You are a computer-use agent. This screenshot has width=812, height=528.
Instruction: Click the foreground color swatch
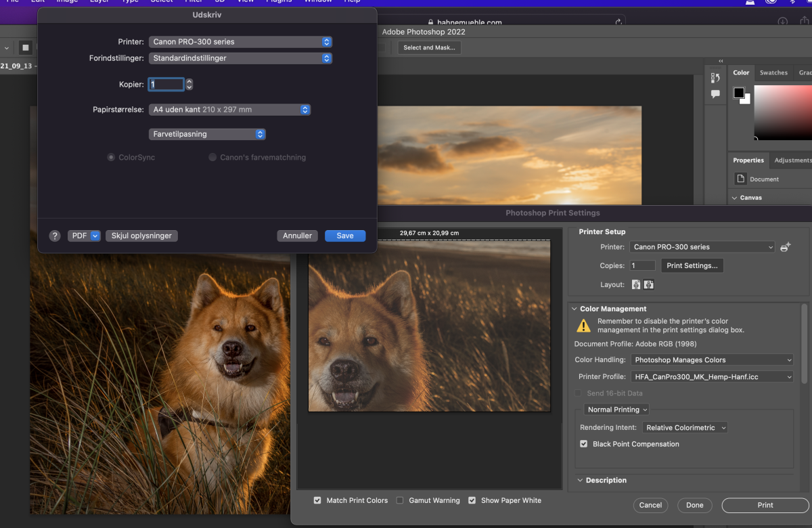pyautogui.click(x=740, y=93)
